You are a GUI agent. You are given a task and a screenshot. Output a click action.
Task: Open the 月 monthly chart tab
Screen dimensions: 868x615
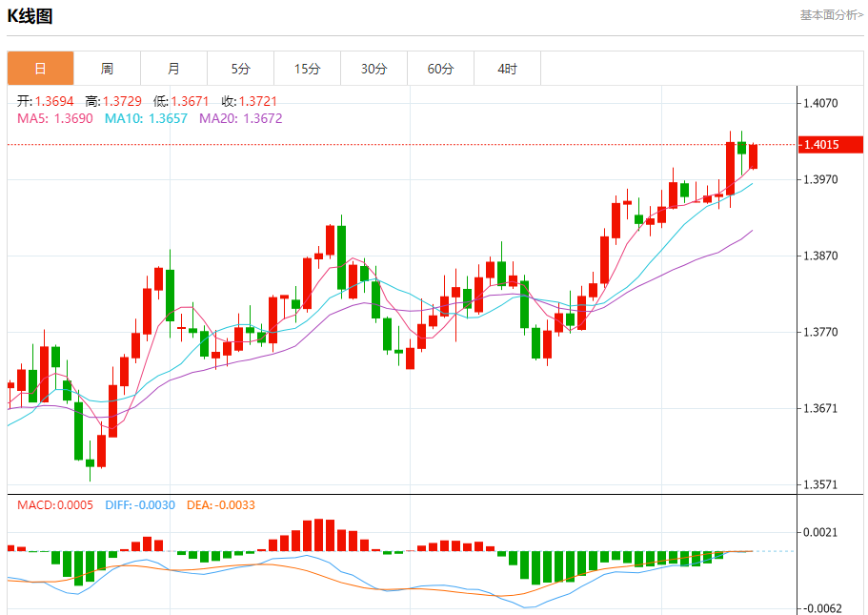click(173, 69)
